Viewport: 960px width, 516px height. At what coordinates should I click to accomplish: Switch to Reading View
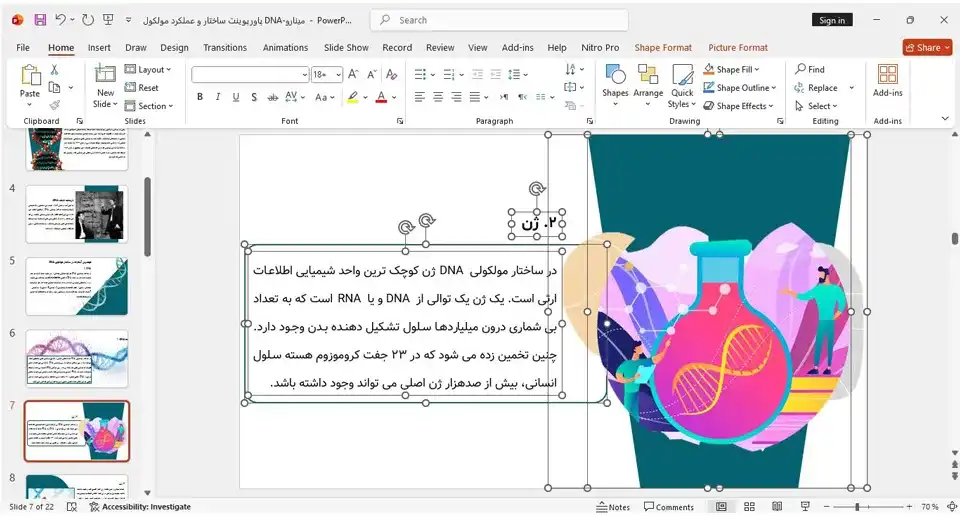pos(777,507)
